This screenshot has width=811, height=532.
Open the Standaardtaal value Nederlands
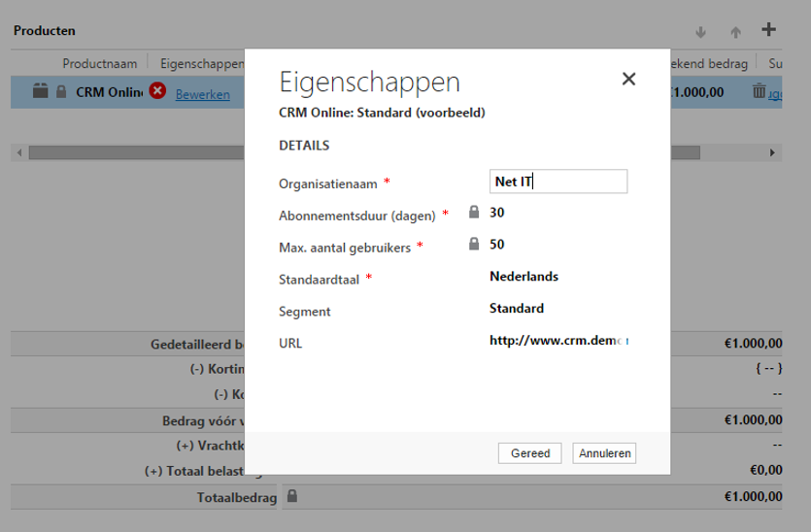coord(524,276)
